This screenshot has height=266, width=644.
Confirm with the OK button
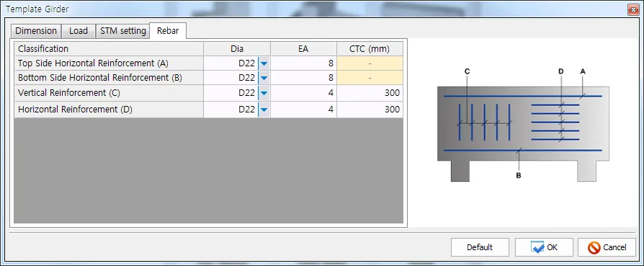tap(544, 247)
